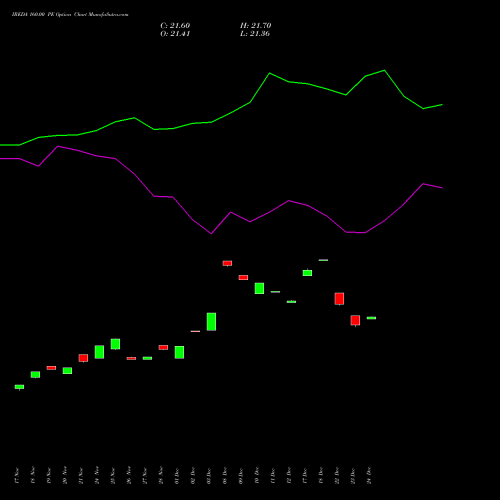Select the 18 Nov date label
Screen dimensions: 500x500
[x=33, y=476]
